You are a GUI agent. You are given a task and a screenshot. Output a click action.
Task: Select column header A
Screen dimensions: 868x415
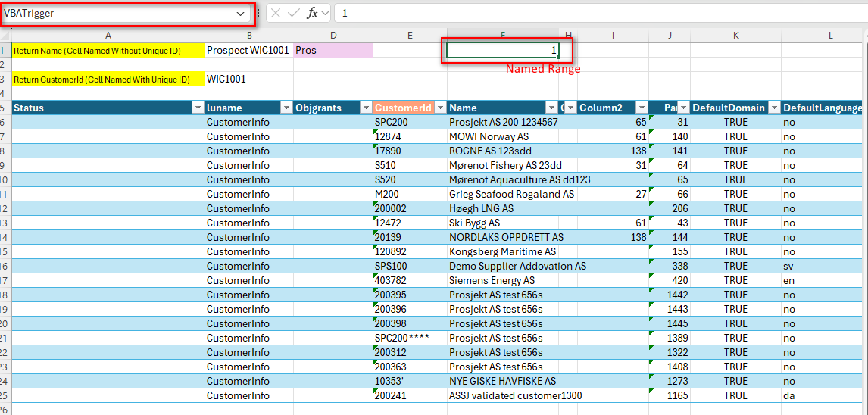[x=108, y=35]
